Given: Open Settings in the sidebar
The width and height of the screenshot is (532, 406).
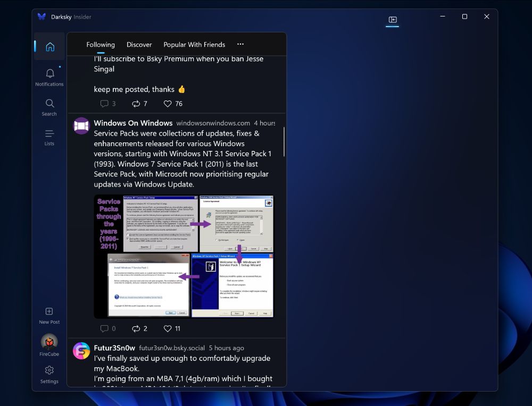Looking at the screenshot, I should (49, 374).
